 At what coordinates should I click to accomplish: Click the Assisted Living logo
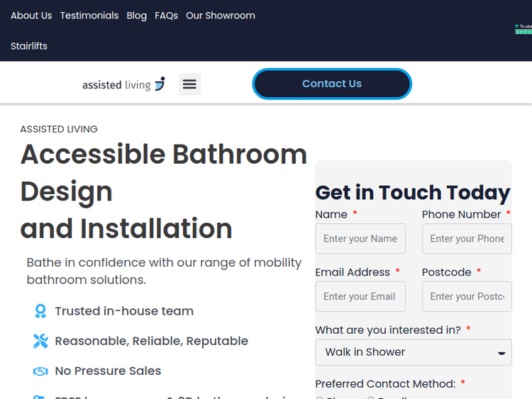pyautogui.click(x=123, y=84)
